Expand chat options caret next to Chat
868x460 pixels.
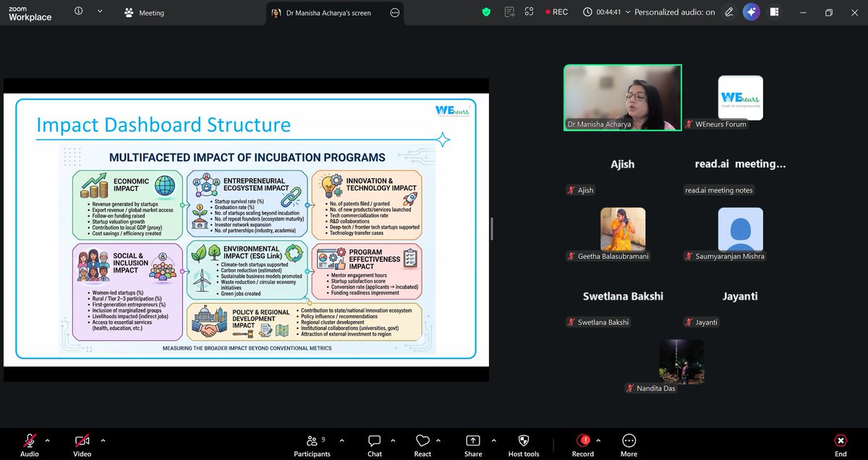click(393, 440)
